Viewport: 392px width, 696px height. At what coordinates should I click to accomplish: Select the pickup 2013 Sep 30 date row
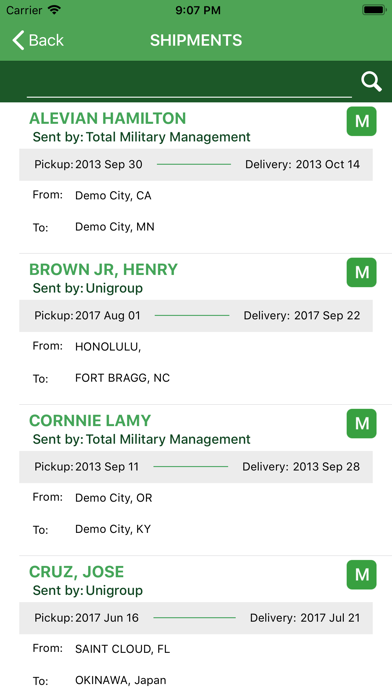click(x=196, y=165)
